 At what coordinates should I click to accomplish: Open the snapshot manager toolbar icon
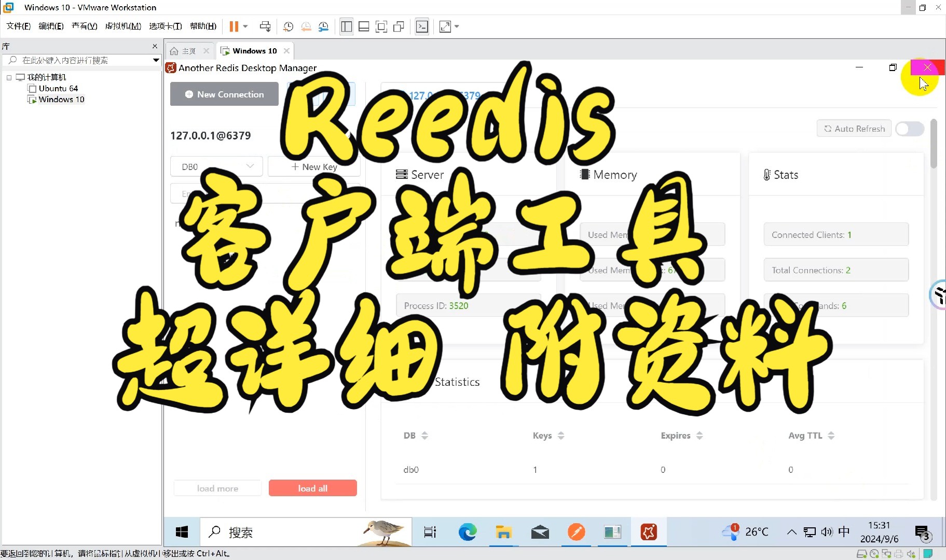coord(324,26)
